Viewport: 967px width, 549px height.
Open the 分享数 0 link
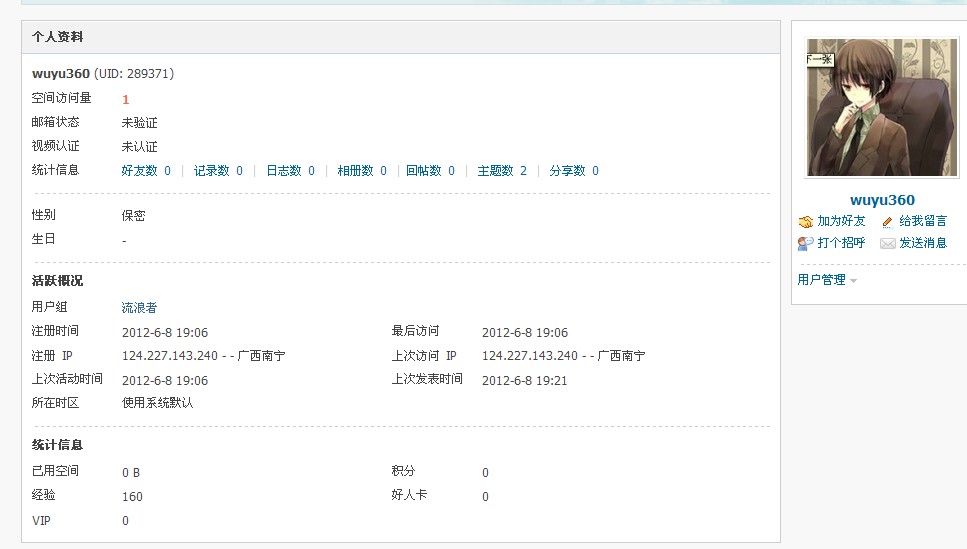[x=574, y=170]
